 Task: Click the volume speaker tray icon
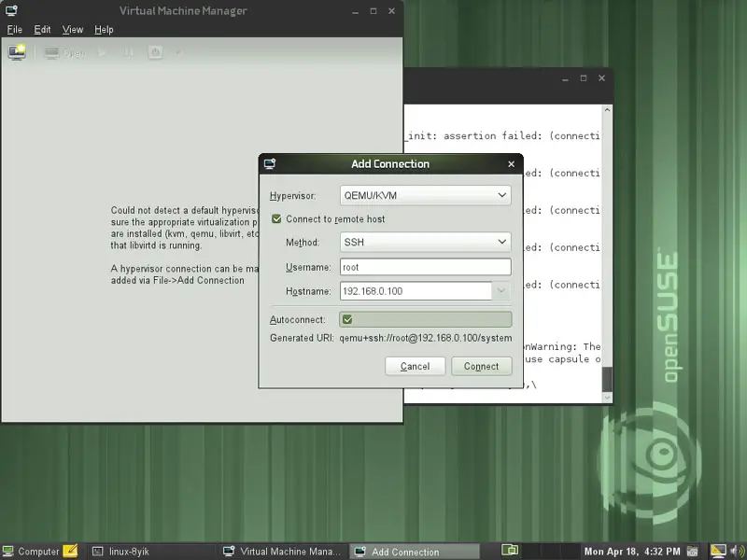(736, 552)
